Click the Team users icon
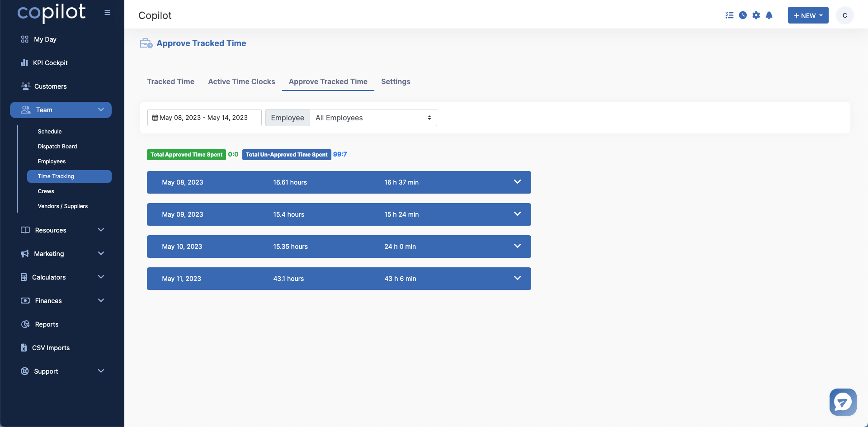This screenshot has width=868, height=427. [x=26, y=110]
